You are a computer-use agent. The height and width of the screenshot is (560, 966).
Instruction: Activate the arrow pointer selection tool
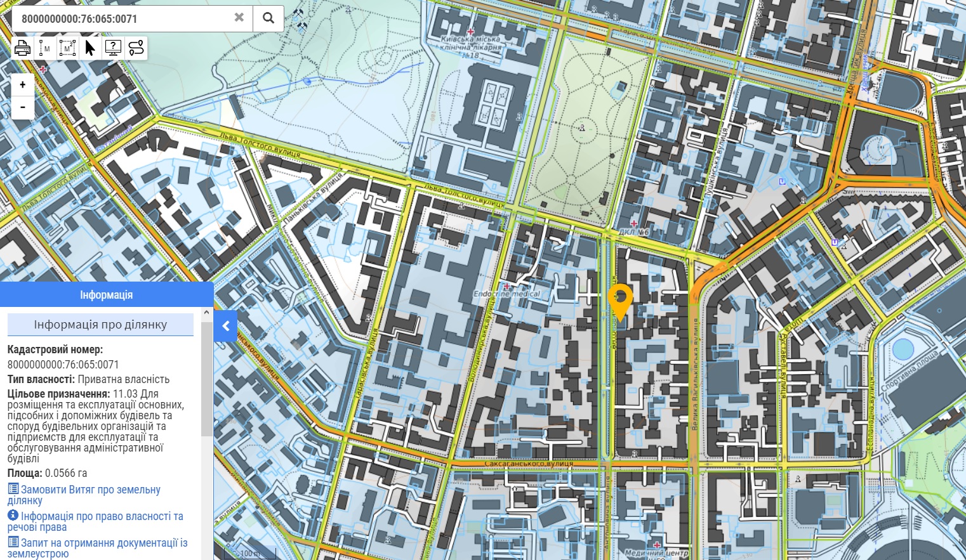(x=90, y=48)
